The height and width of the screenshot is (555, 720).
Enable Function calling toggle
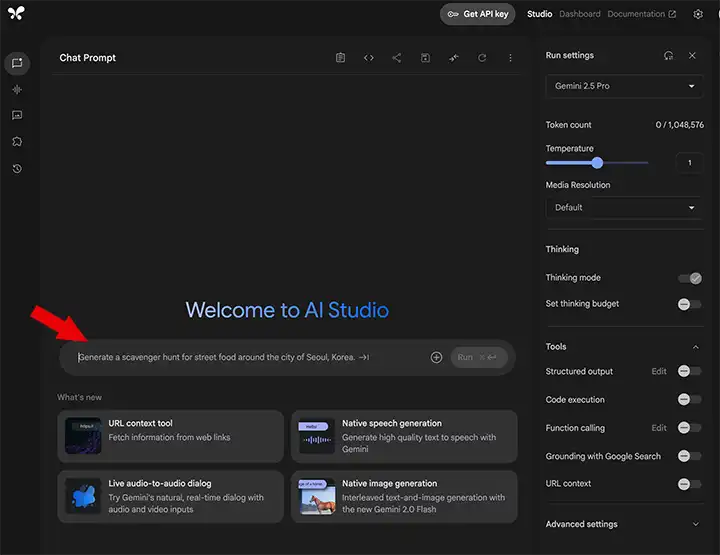pyautogui.click(x=690, y=428)
